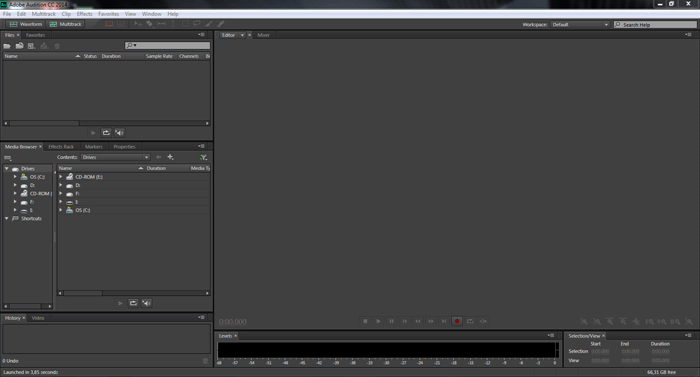
Task: Click the Files panel search field
Action: pos(167,45)
